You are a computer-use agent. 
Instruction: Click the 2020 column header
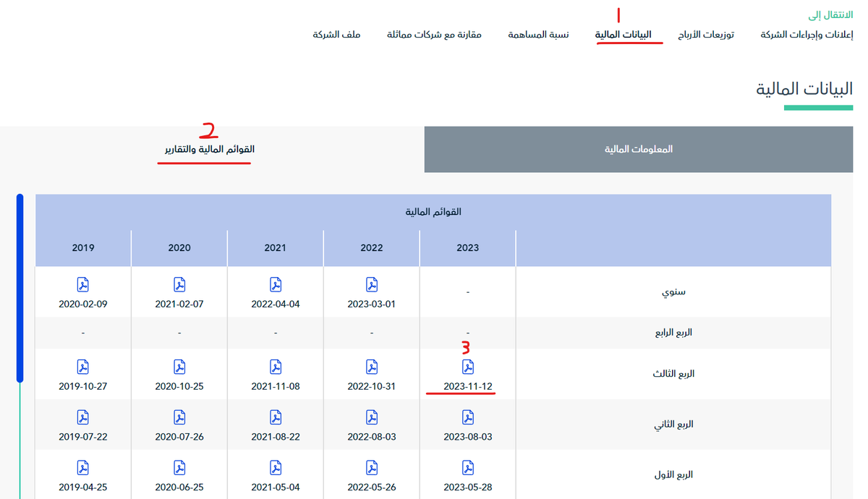pyautogui.click(x=179, y=247)
